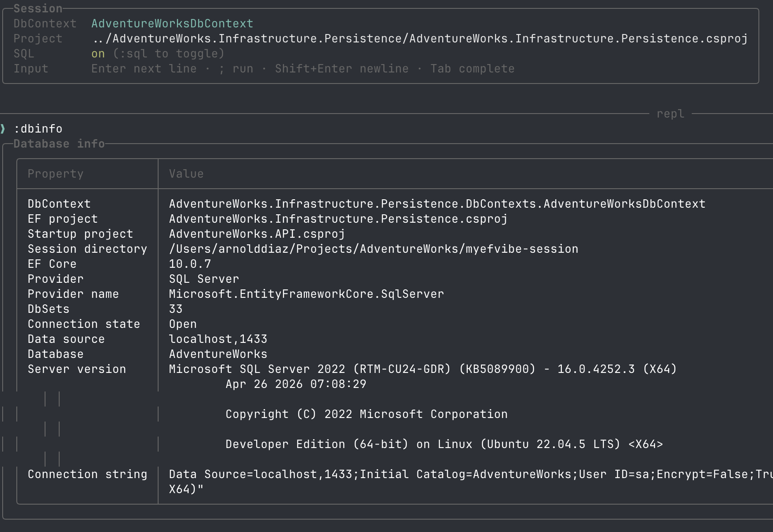
Task: Click the project path ending in Persistence.csproj
Action: tap(420, 38)
